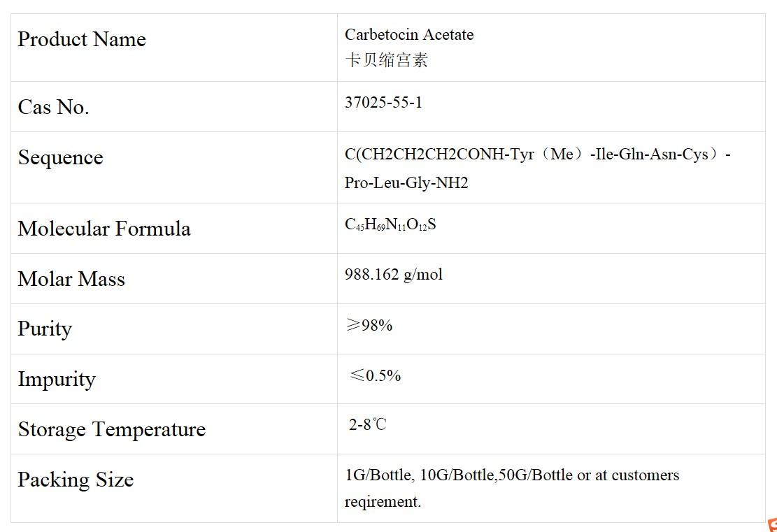Select the Carbetocin Acetate text
Screen dimensions: 777x532
pos(409,34)
